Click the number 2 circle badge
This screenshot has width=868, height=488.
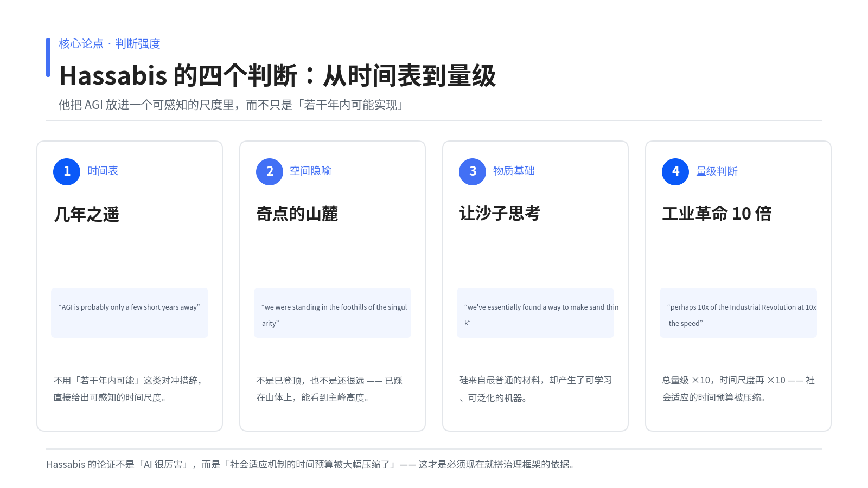270,172
